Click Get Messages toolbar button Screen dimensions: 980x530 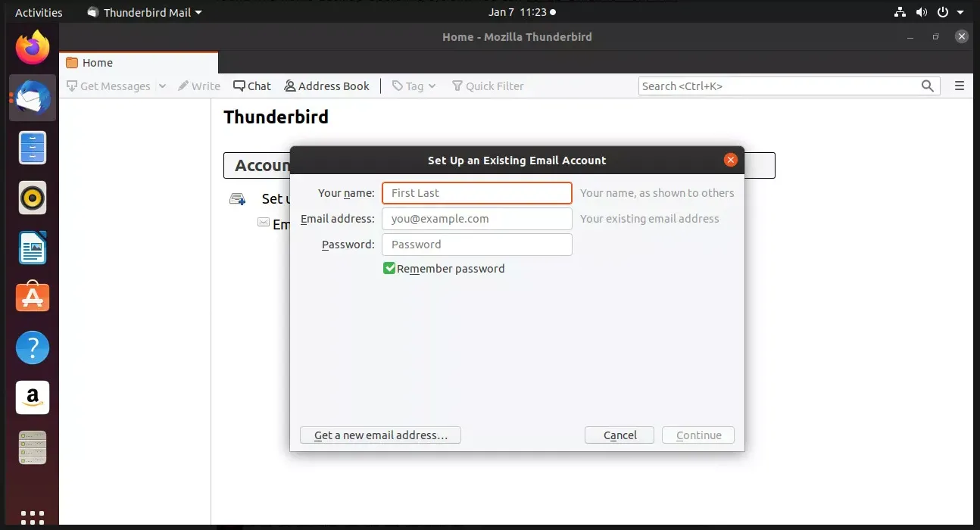coord(108,86)
